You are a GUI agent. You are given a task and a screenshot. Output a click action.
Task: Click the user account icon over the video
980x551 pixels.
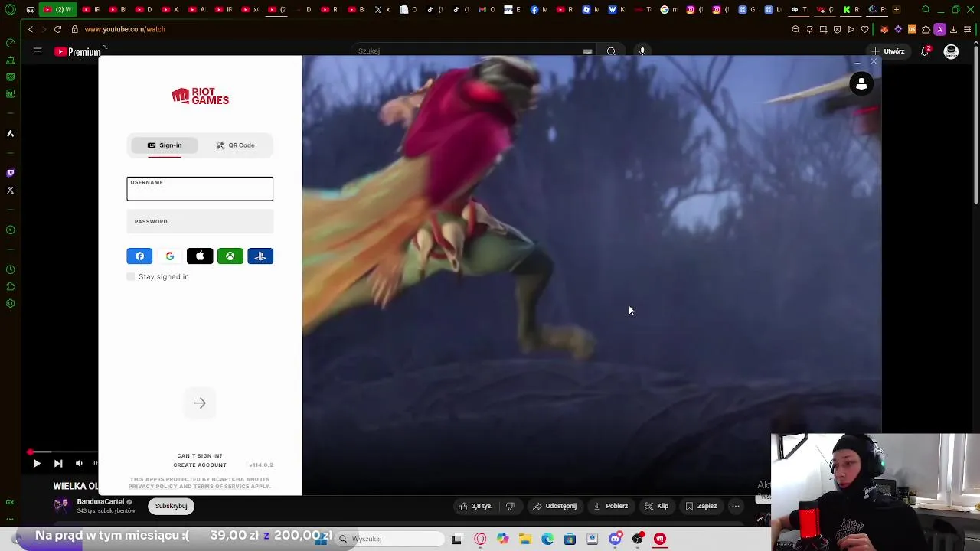[861, 84]
